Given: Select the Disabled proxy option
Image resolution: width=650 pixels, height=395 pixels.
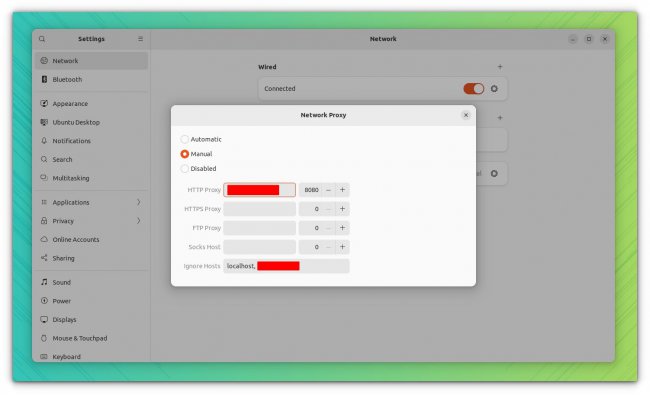Looking at the screenshot, I should (199, 169).
